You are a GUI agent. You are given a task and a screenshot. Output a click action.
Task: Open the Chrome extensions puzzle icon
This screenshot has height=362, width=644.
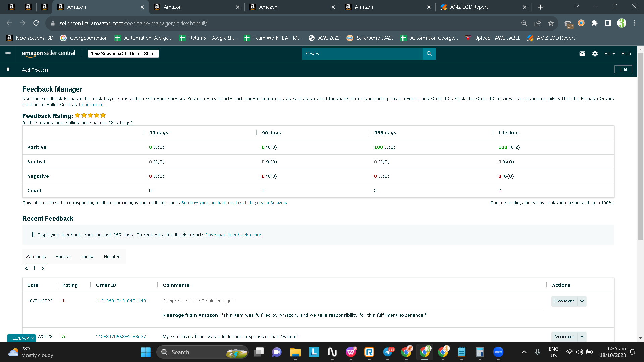[x=594, y=23]
